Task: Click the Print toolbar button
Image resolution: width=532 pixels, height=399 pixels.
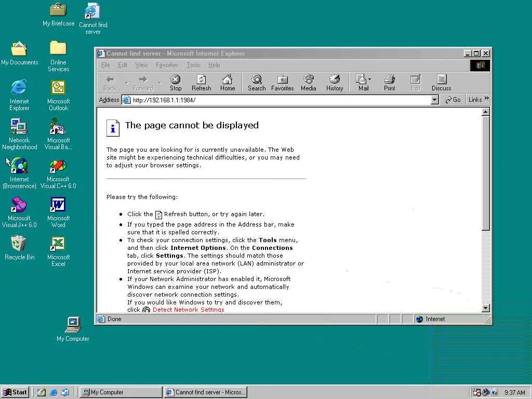Action: (x=390, y=83)
